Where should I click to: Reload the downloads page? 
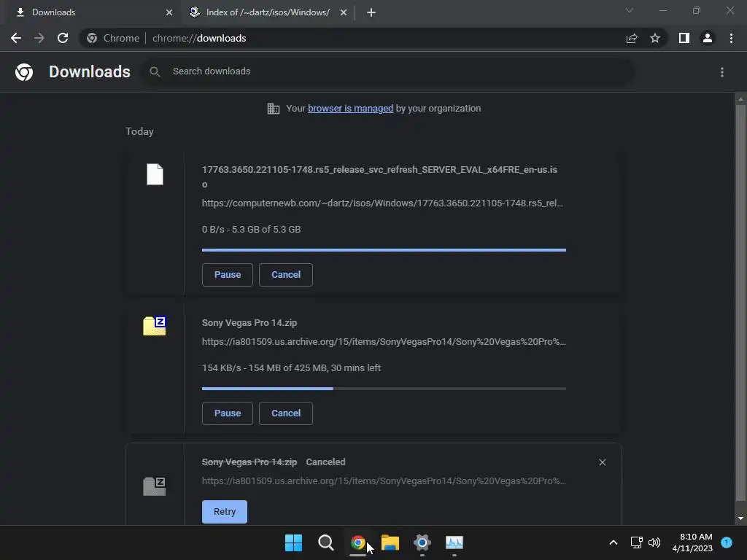click(63, 38)
